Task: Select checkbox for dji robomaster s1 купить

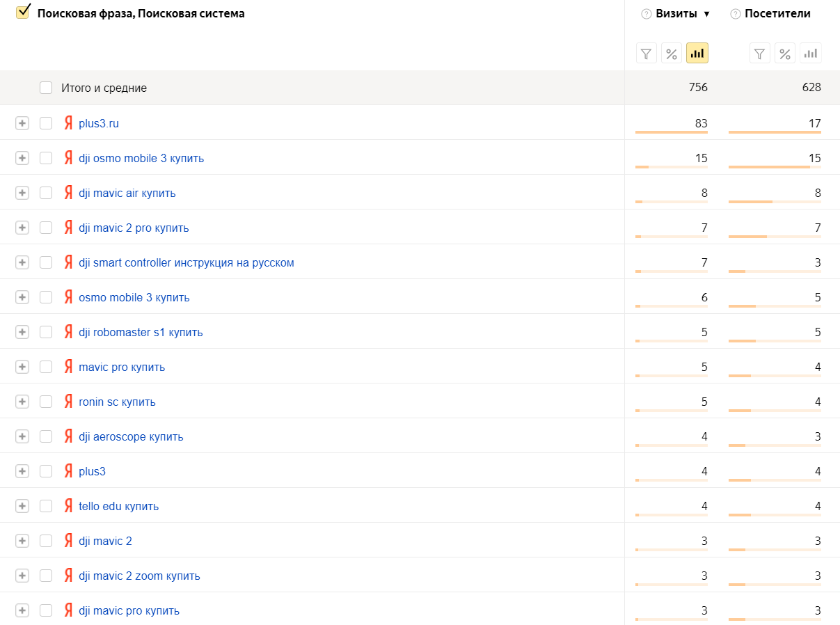Action: pyautogui.click(x=46, y=332)
